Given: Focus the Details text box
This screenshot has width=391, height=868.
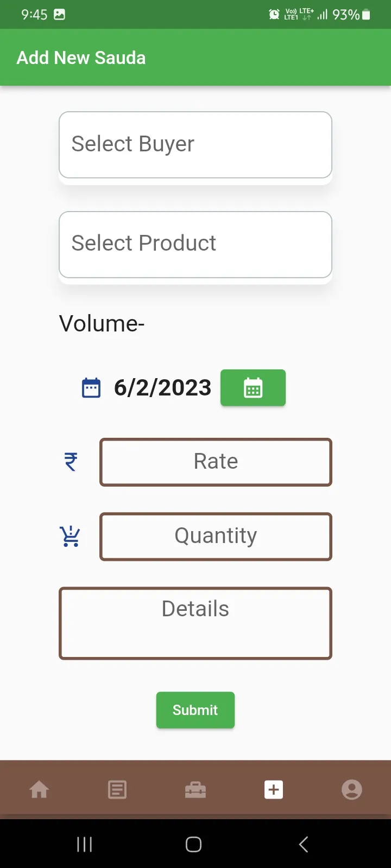Looking at the screenshot, I should point(195,623).
